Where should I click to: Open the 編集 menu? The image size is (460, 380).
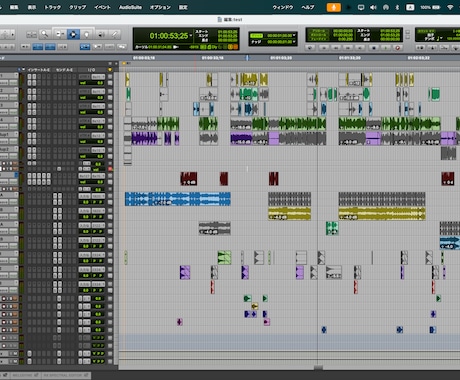pyautogui.click(x=14, y=7)
